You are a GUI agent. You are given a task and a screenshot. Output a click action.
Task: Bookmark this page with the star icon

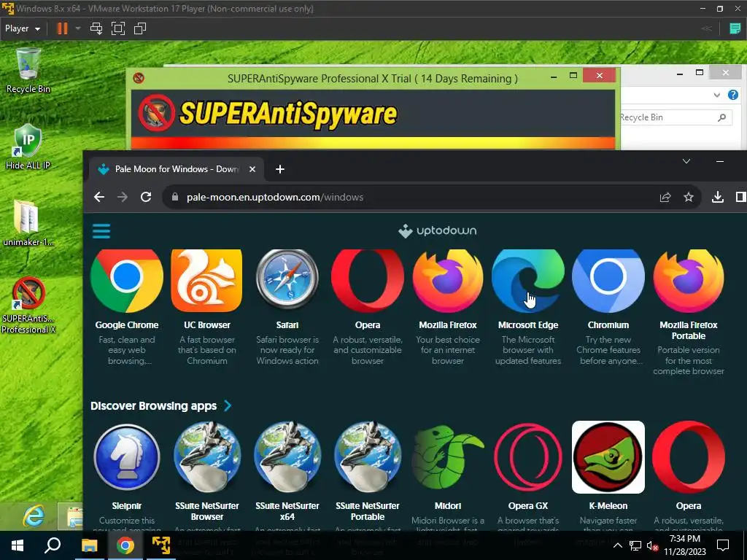tap(689, 197)
